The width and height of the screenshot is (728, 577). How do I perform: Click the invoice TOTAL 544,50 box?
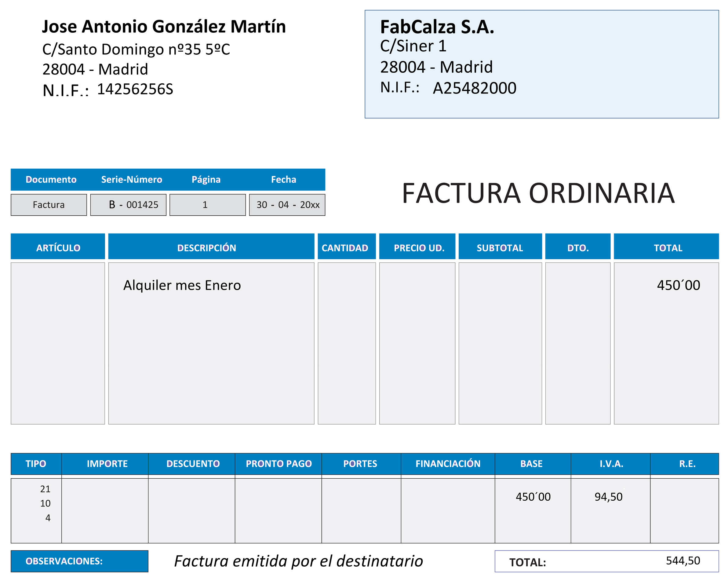click(x=606, y=561)
